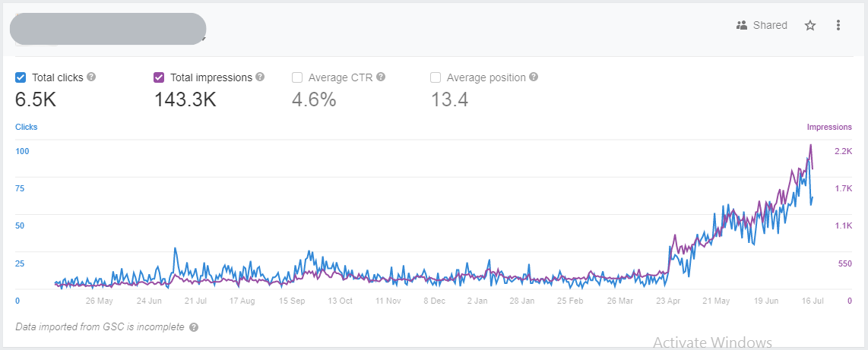Click the 23 Apr date label

[667, 301]
